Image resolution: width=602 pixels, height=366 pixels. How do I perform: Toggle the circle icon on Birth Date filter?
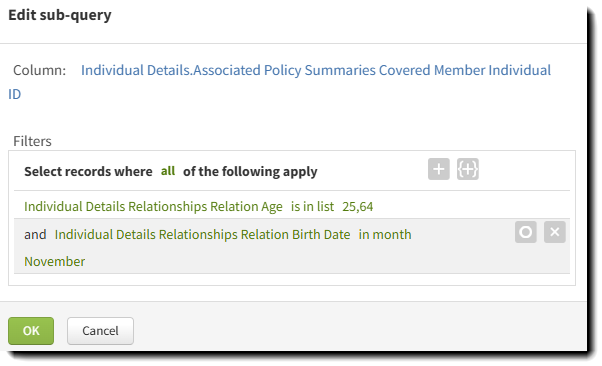pyautogui.click(x=526, y=232)
